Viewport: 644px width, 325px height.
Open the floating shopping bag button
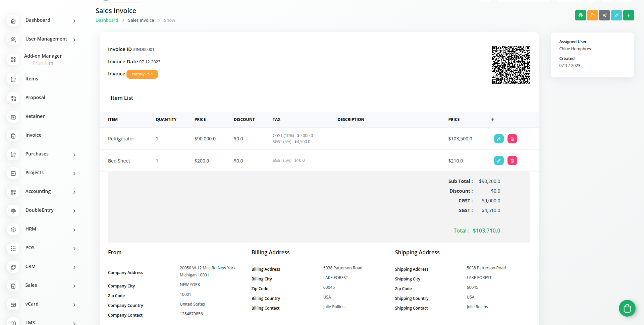(627, 308)
